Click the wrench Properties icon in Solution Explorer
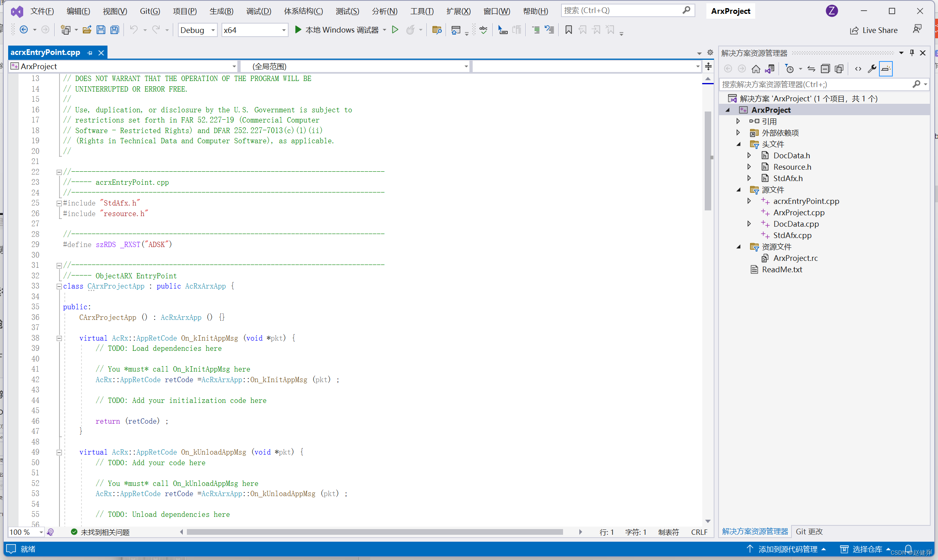The width and height of the screenshot is (938, 560). point(872,69)
